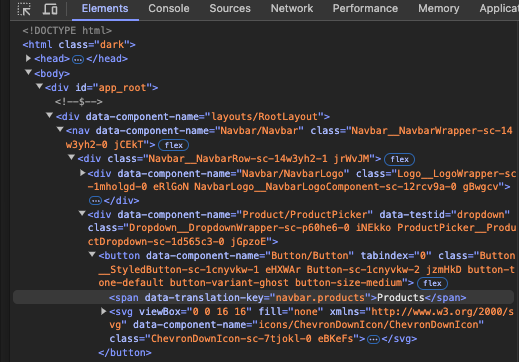Collapse the Navbar/Navbar nav element arrow
The width and height of the screenshot is (519, 362).
point(60,129)
